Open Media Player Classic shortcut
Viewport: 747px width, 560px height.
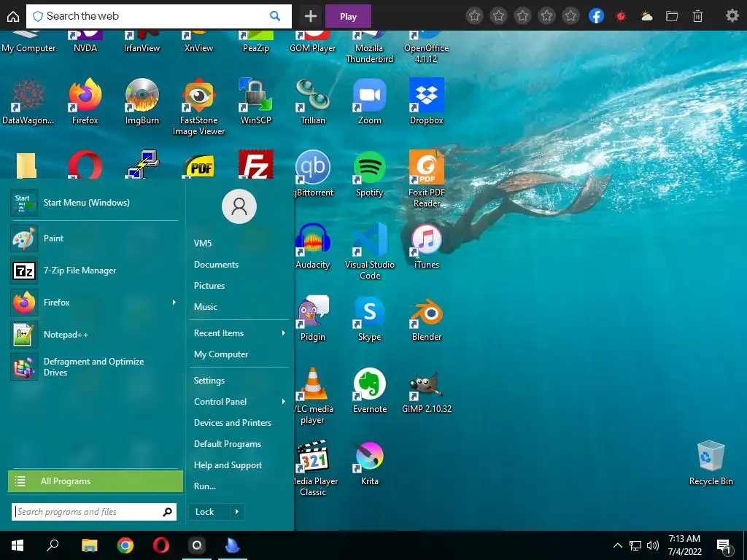click(314, 468)
